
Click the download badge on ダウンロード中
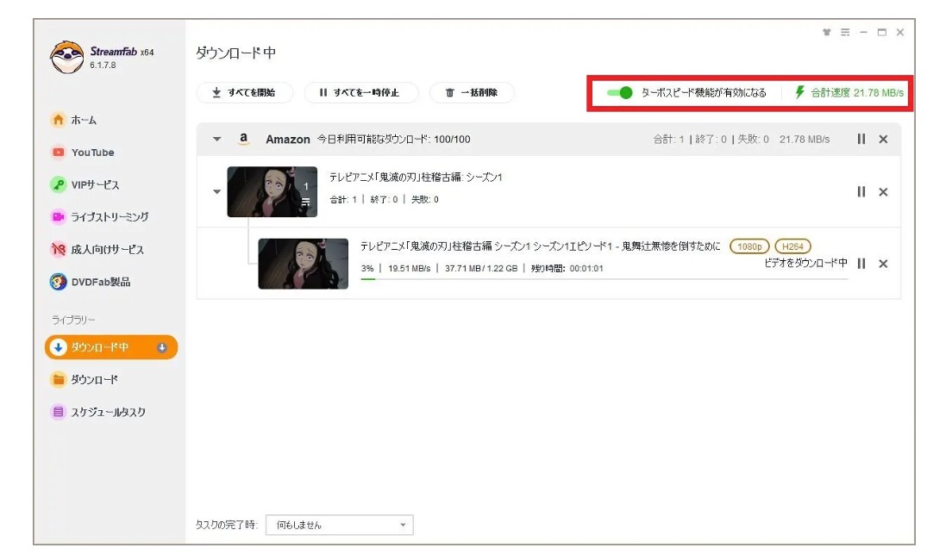162,348
